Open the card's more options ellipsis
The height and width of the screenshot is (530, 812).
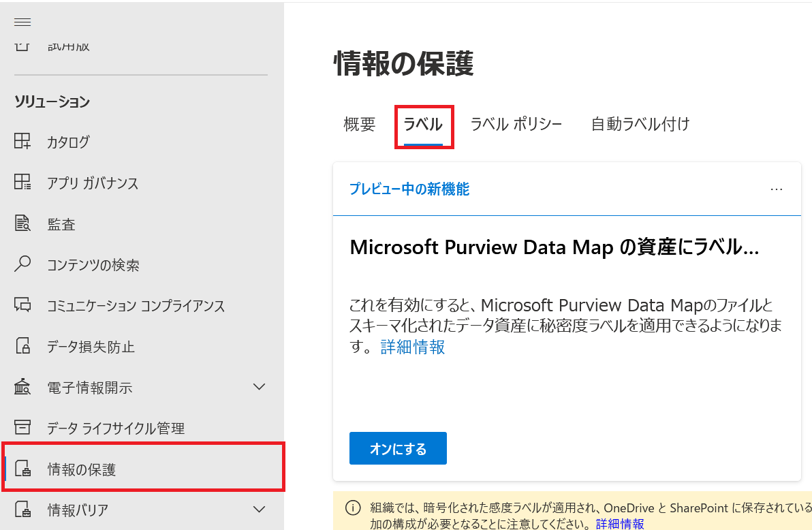tap(777, 189)
